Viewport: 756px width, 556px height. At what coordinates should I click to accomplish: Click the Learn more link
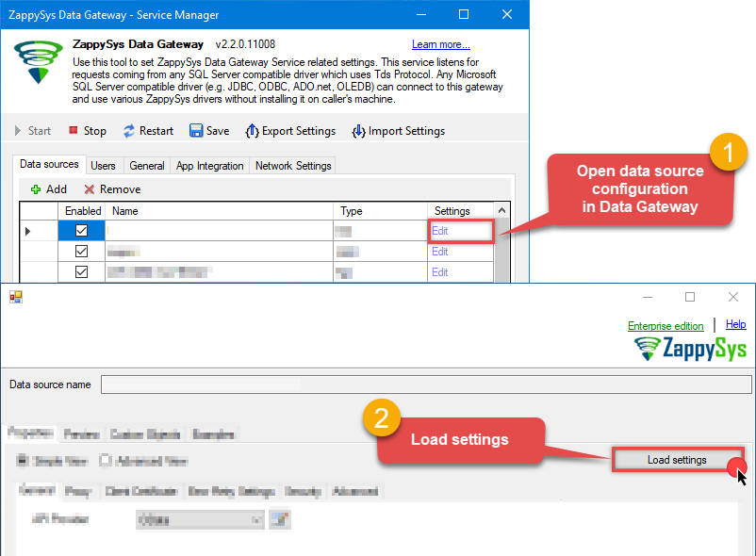pos(440,44)
